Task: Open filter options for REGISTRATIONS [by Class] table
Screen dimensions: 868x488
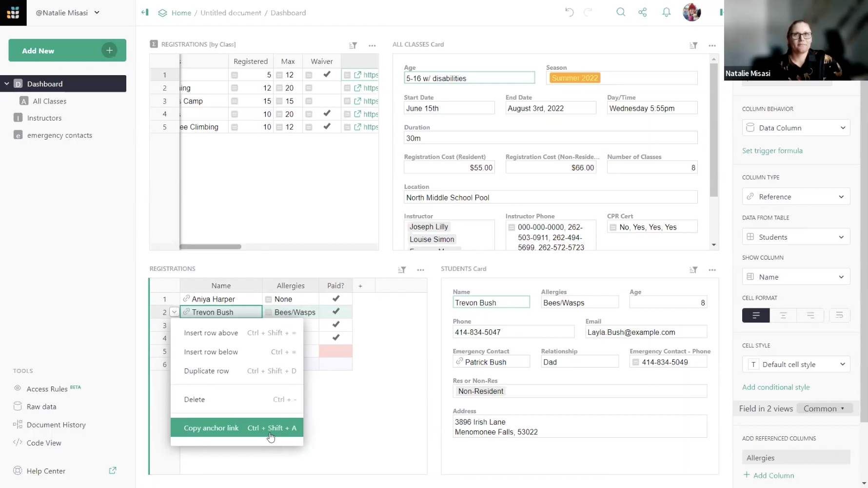Action: pyautogui.click(x=353, y=45)
